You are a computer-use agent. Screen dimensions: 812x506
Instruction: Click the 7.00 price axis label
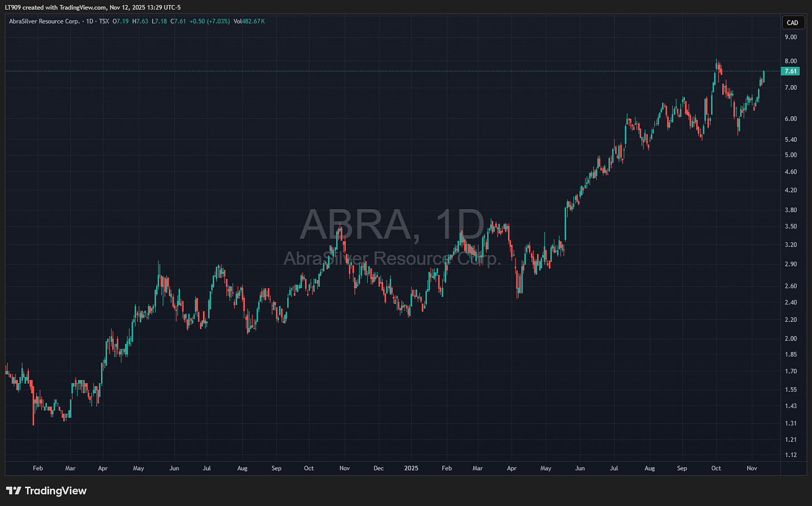coord(791,88)
